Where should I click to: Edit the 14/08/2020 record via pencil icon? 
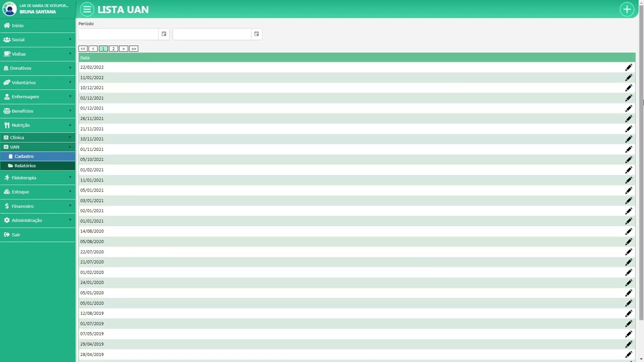tap(628, 231)
